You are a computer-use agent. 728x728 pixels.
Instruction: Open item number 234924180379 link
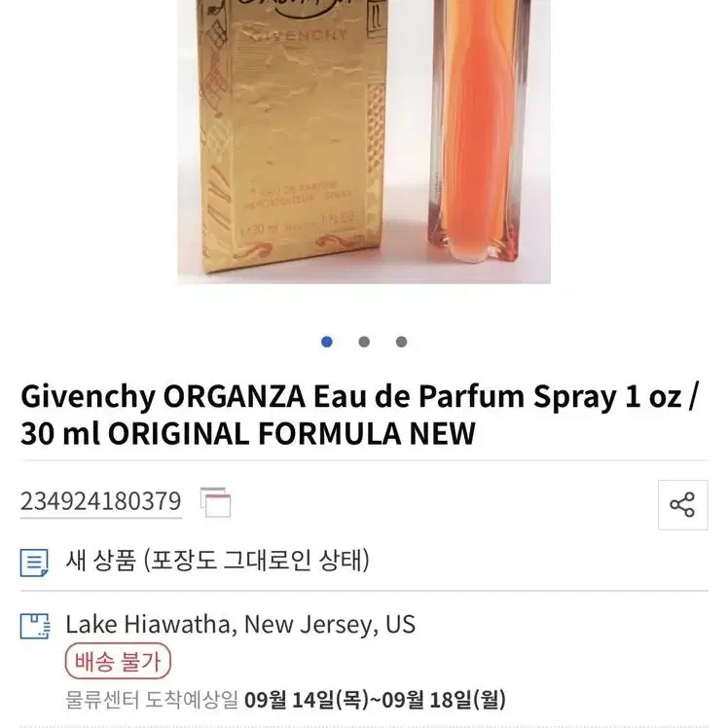tap(101, 502)
